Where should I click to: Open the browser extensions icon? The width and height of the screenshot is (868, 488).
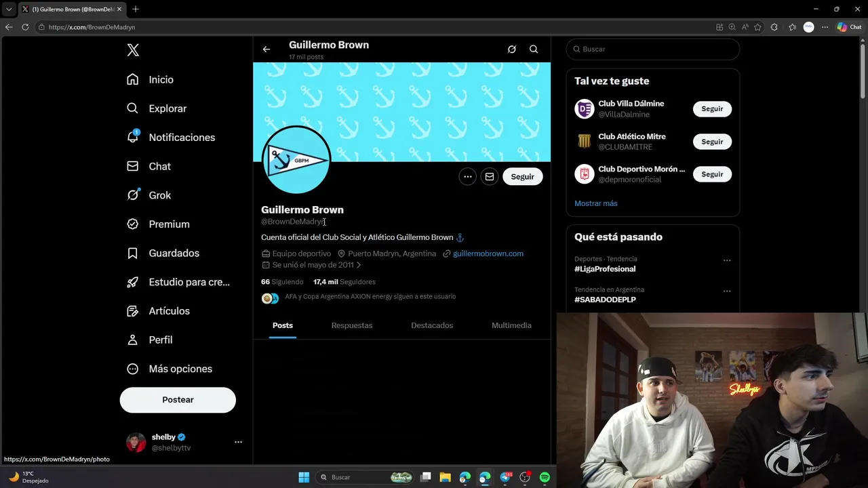coord(774,27)
